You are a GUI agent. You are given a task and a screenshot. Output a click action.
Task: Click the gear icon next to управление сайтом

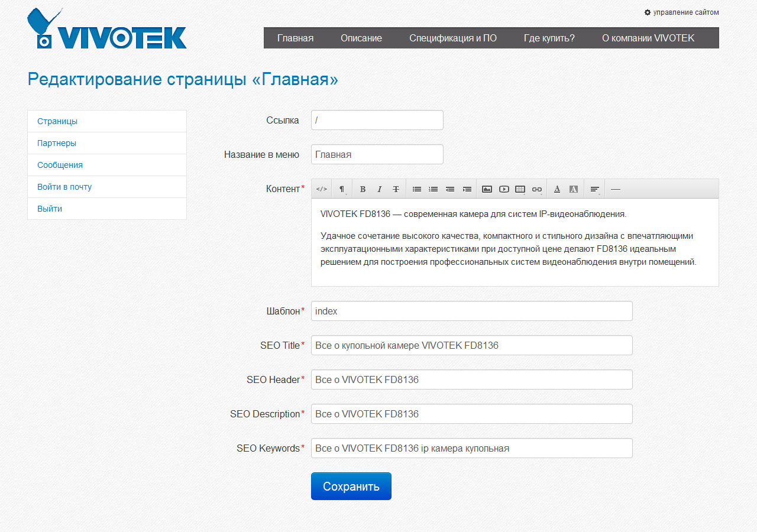648,12
